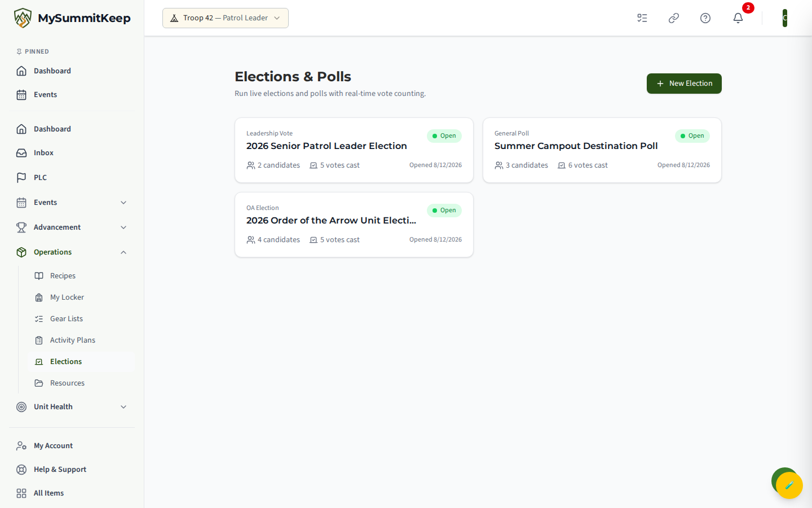Click the Advancement trophy icon

tap(21, 227)
